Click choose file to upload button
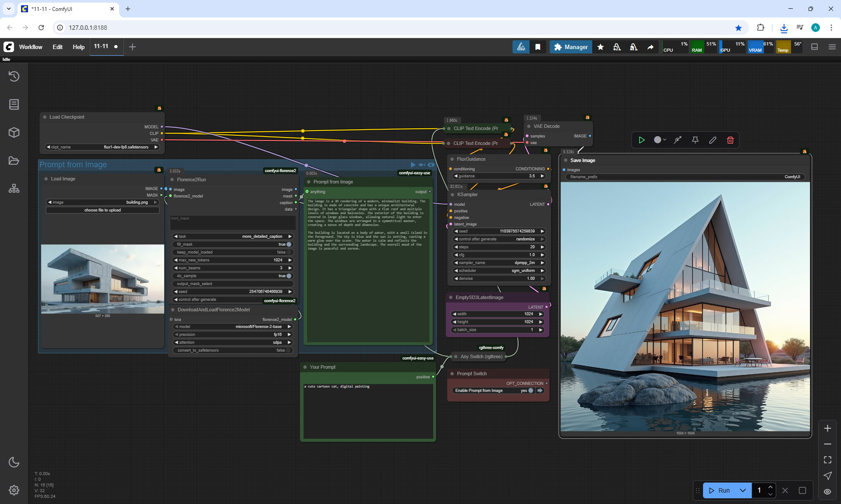 102,210
